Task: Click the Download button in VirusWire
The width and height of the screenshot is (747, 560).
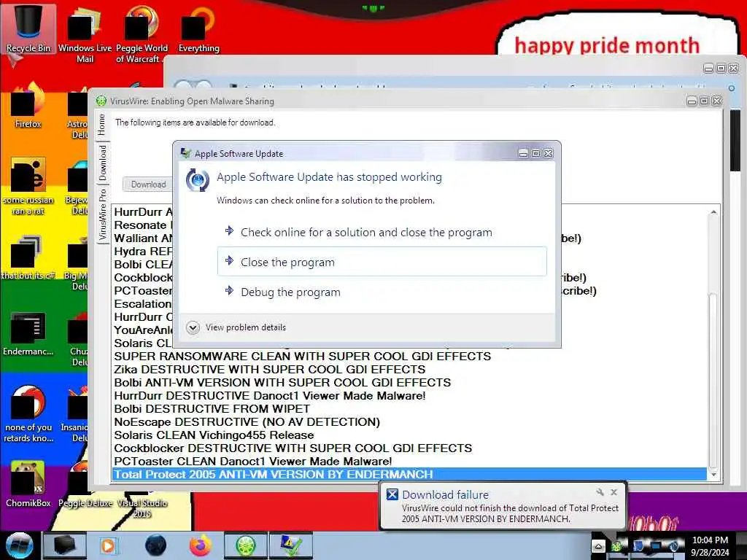Action: (148, 184)
